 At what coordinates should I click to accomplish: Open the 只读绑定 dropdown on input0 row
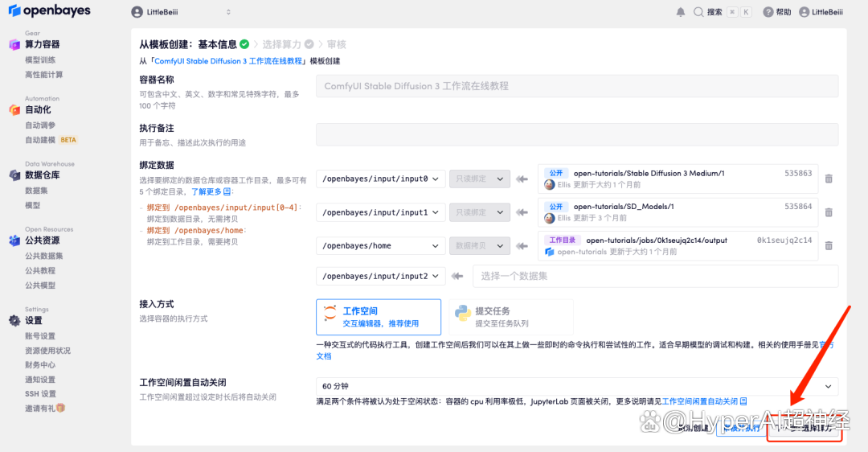[479, 179]
